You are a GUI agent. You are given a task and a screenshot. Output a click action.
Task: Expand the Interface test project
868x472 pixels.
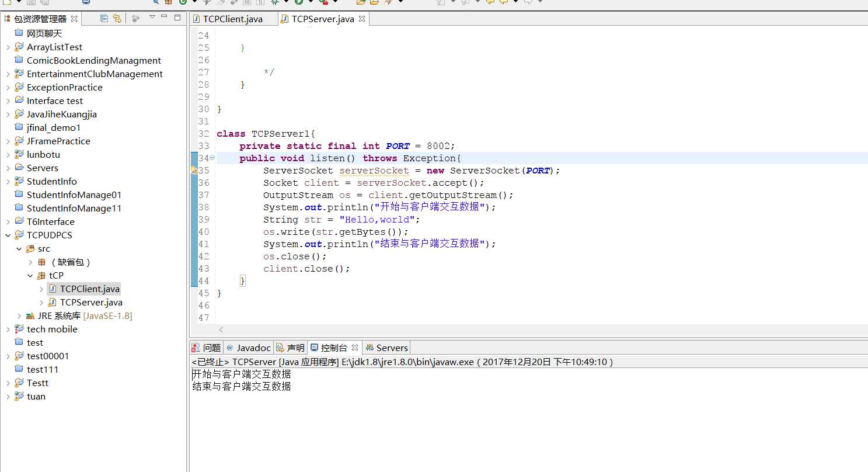tap(8, 101)
